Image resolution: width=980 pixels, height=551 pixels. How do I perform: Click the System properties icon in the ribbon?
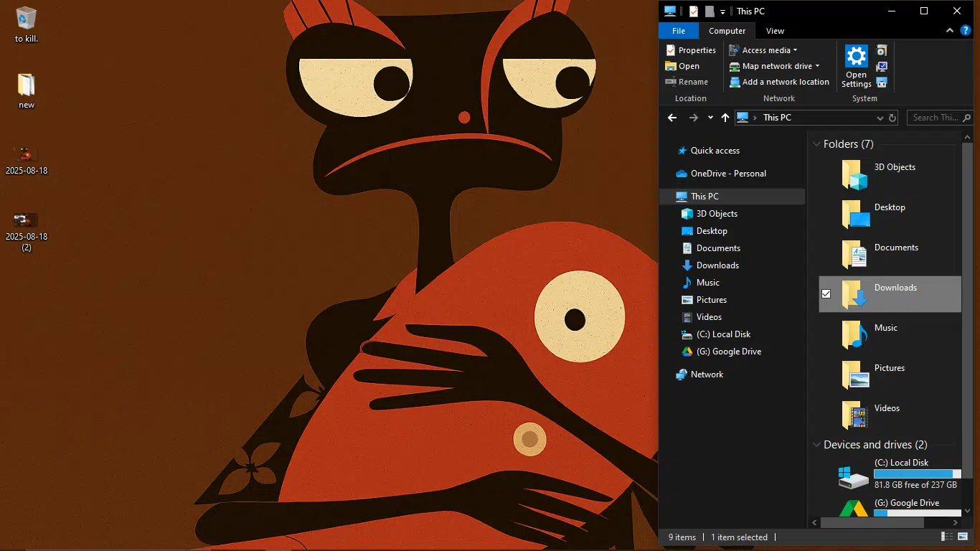pos(882,66)
